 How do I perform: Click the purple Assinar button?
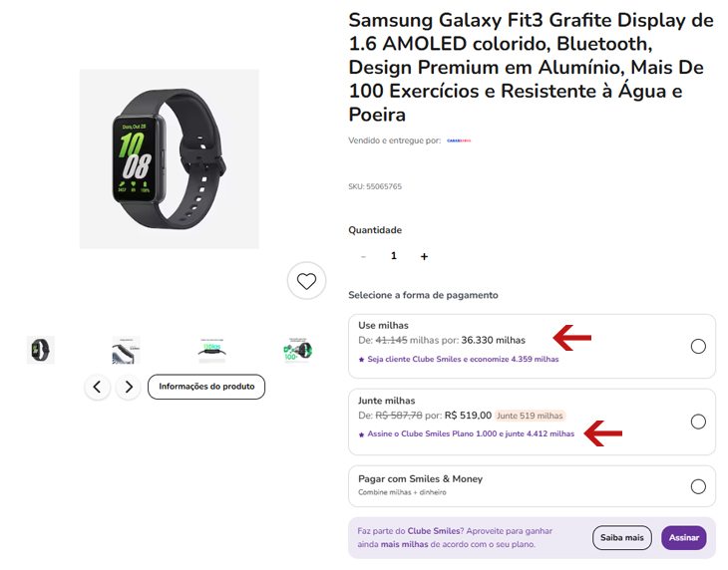coord(684,537)
